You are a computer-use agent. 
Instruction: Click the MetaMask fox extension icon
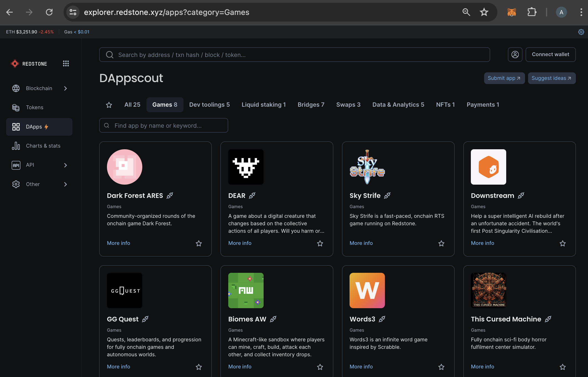511,12
